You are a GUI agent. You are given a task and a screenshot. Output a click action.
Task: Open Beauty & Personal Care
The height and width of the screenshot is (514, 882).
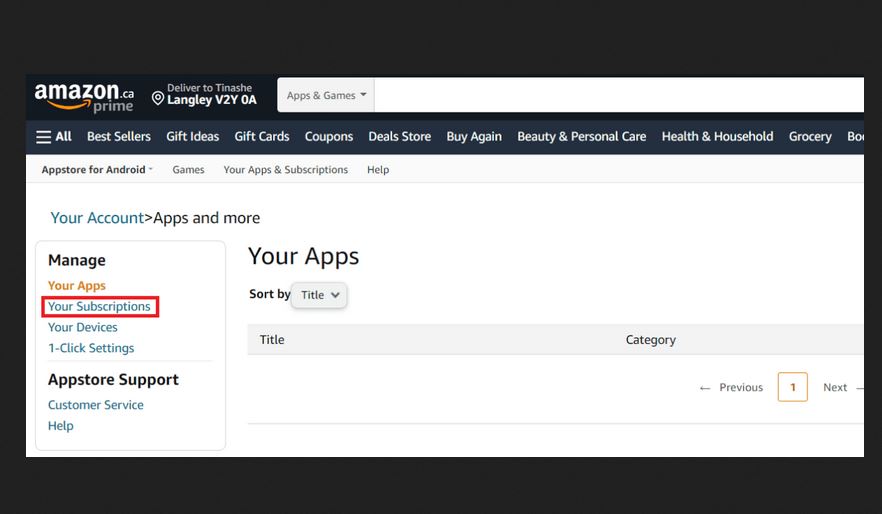[581, 137]
